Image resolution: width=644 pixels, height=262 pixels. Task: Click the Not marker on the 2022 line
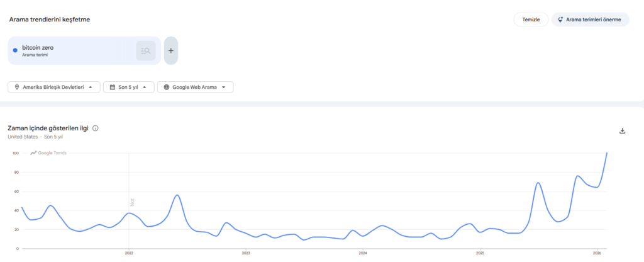(133, 202)
